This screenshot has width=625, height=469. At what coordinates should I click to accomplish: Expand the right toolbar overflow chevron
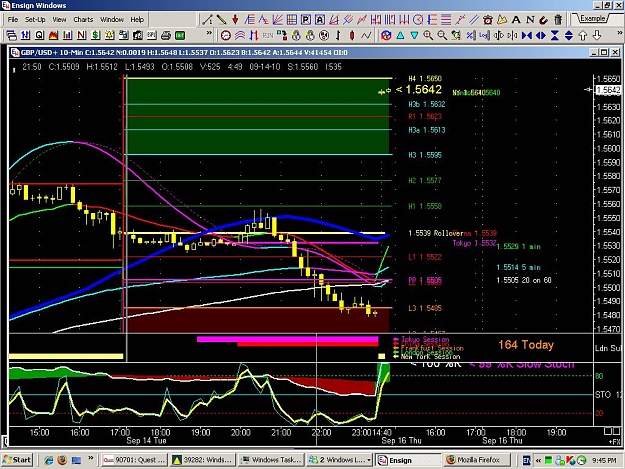click(x=620, y=33)
